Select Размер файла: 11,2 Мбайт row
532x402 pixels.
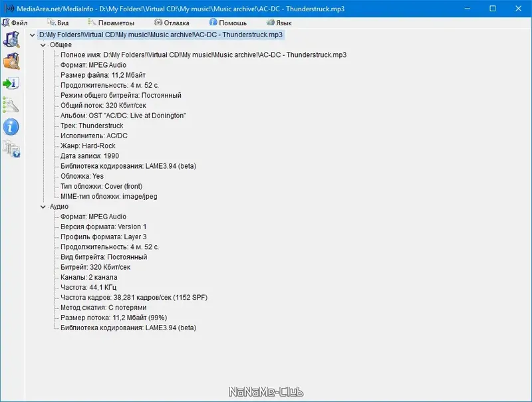[x=103, y=75]
